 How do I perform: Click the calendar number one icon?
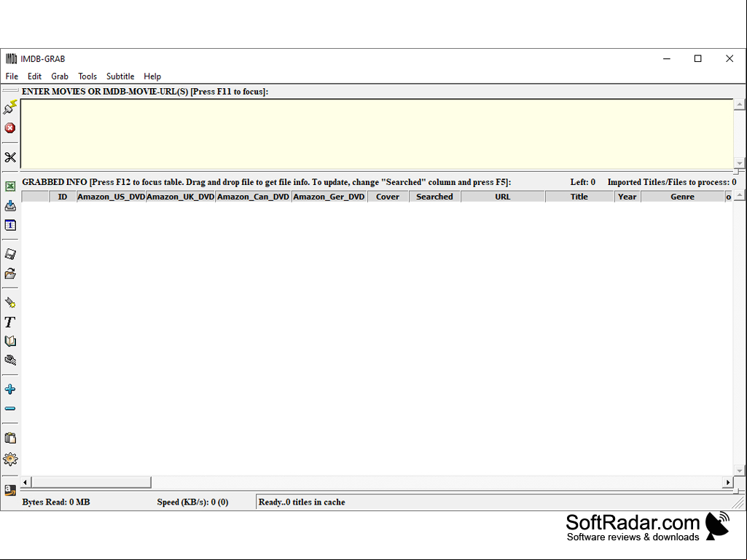[x=10, y=225]
